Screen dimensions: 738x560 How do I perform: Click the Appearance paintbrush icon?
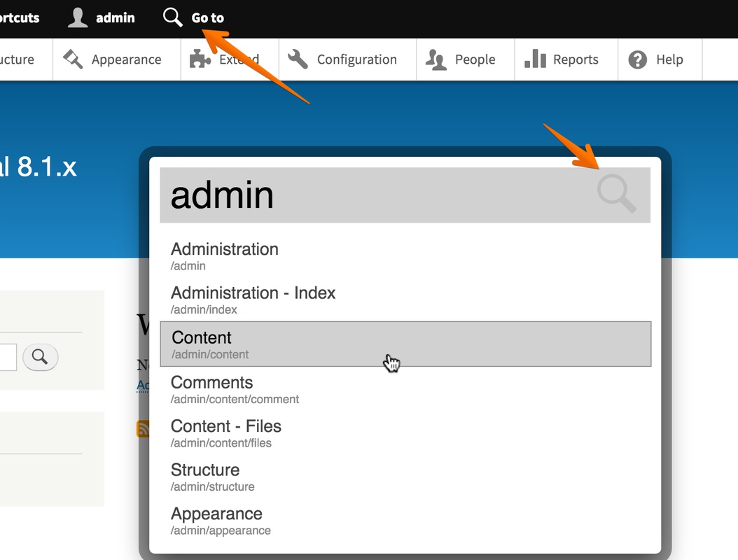pos(73,59)
